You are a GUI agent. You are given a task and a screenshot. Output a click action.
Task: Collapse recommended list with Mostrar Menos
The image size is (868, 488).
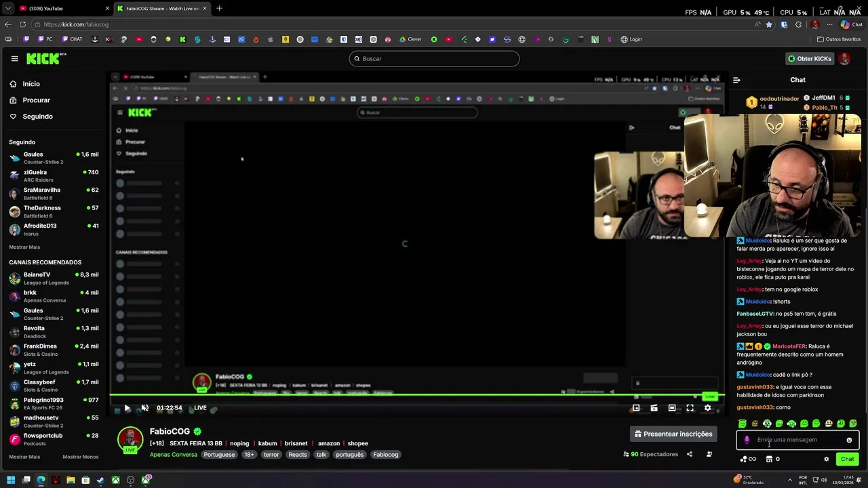pyautogui.click(x=81, y=457)
